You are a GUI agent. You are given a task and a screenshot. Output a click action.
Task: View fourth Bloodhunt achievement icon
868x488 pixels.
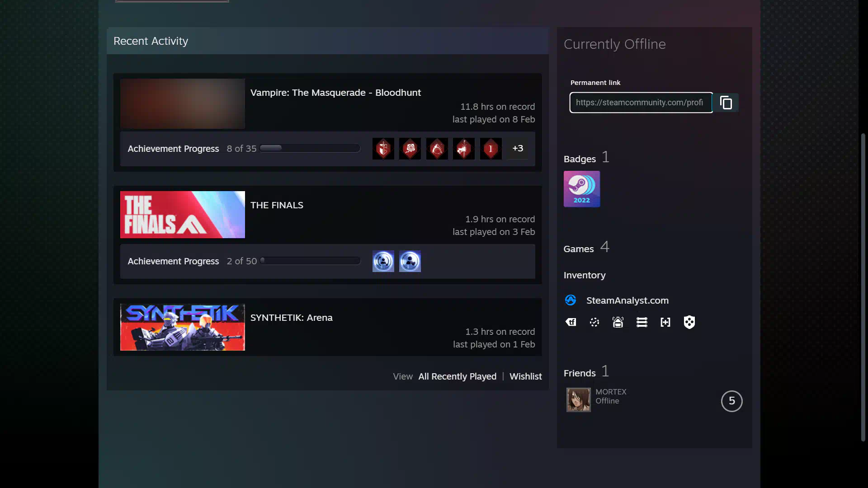click(x=464, y=149)
